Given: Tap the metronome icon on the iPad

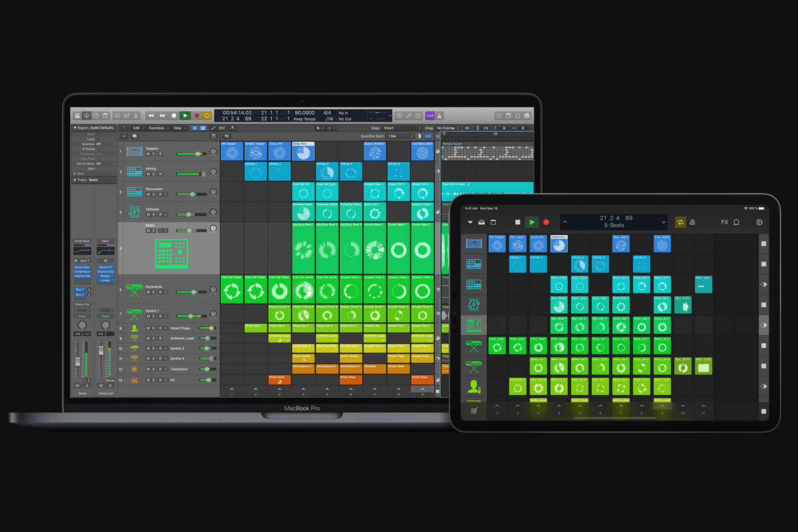Looking at the screenshot, I should (692, 222).
